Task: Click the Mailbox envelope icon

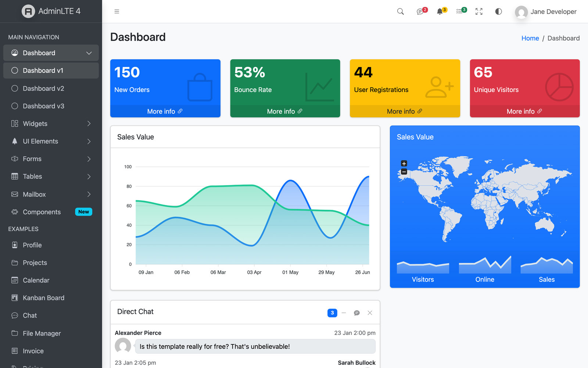Action: point(15,194)
